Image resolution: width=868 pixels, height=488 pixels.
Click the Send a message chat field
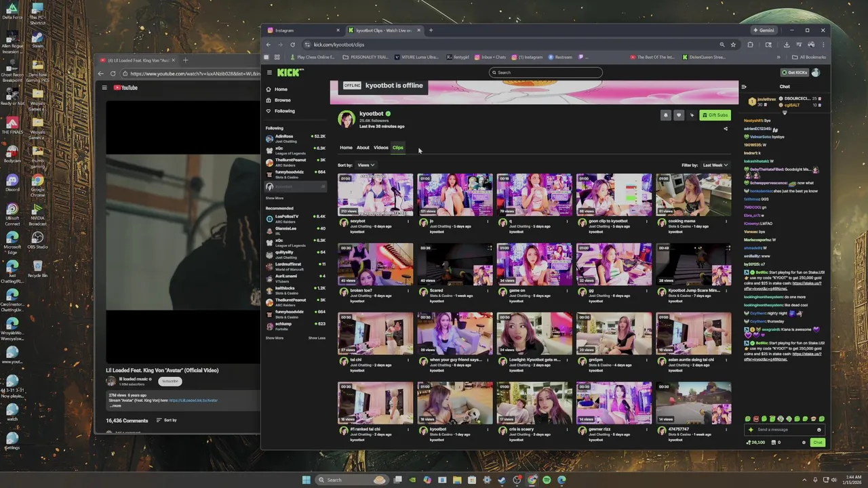click(785, 430)
